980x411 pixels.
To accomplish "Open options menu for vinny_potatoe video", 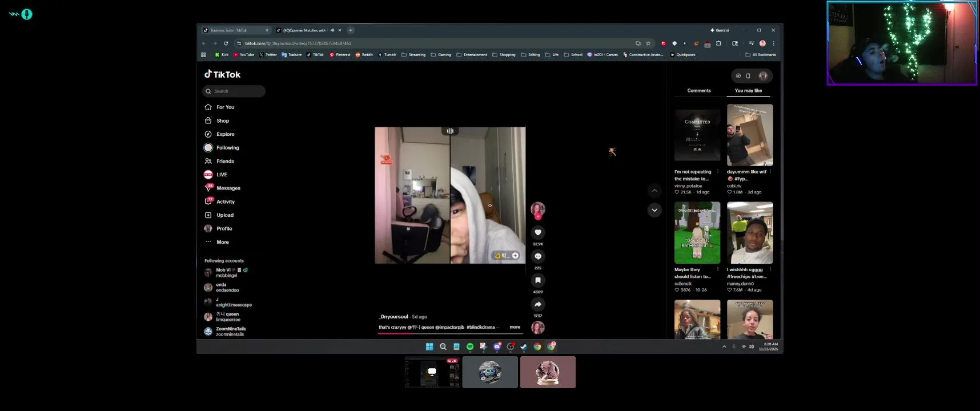I will pyautogui.click(x=718, y=172).
